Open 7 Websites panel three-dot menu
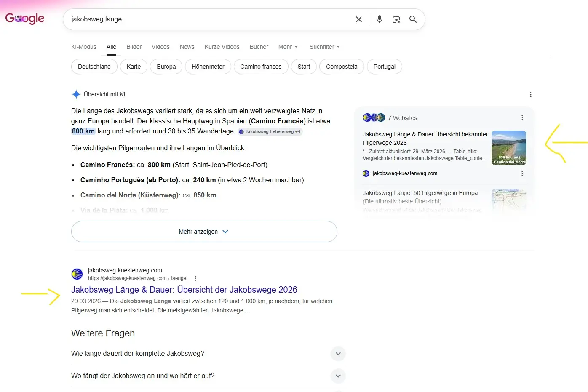This screenshot has height=392, width=588. 522,118
